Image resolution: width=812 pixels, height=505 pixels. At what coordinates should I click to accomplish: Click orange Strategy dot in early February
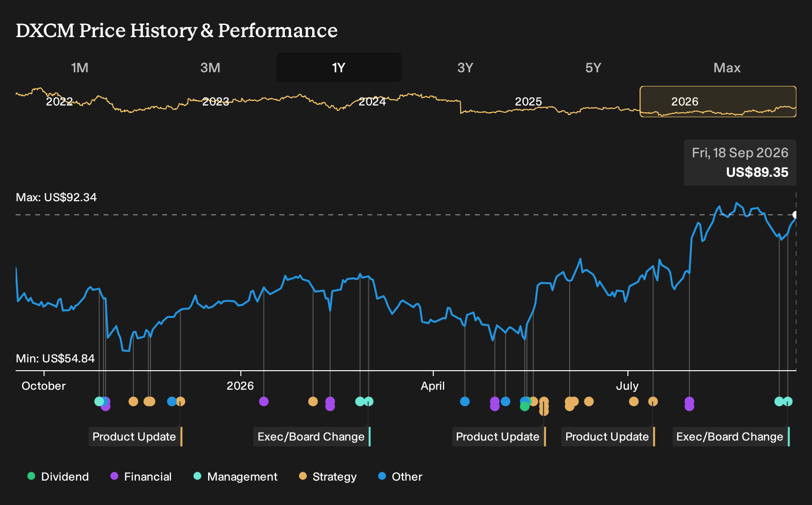313,401
